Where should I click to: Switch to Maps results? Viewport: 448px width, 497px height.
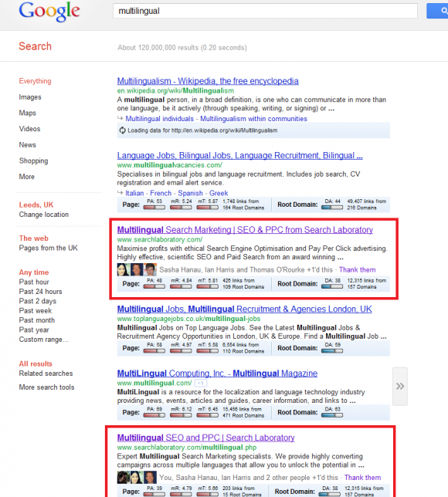click(x=27, y=113)
